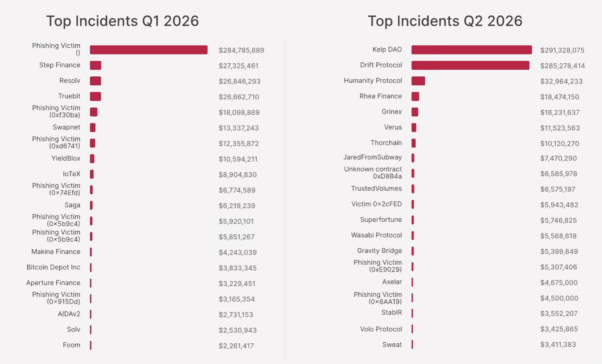This screenshot has height=364, width=602.
Task: Select the "Superfortune" label
Action: [x=381, y=220]
